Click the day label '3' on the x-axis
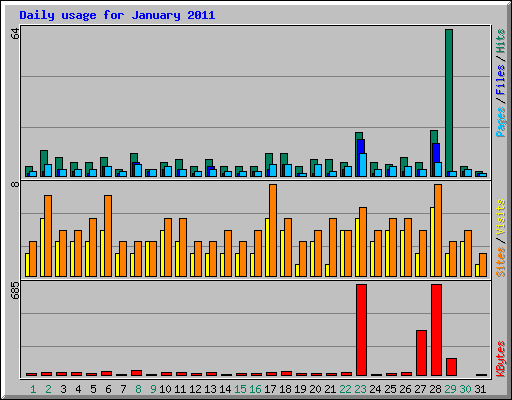The image size is (512, 400). click(63, 389)
